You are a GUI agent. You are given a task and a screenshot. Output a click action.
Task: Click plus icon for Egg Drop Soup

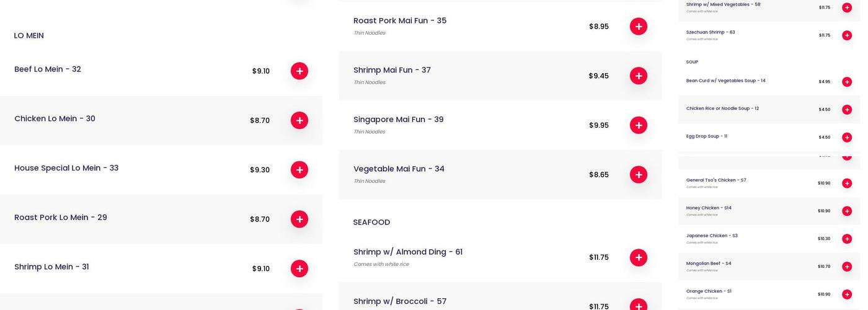coord(847,137)
